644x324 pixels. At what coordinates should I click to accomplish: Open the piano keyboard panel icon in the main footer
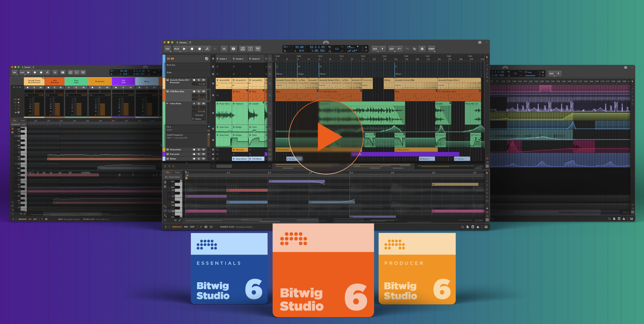[486, 227]
